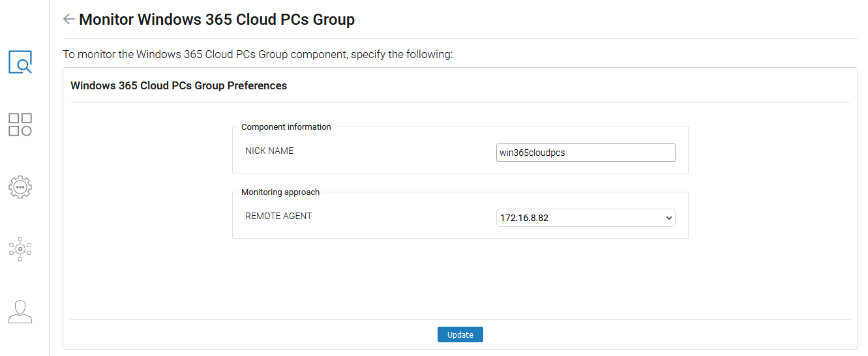Open the REMOTE AGENT dropdown
The height and width of the screenshot is (356, 868).
pos(586,218)
